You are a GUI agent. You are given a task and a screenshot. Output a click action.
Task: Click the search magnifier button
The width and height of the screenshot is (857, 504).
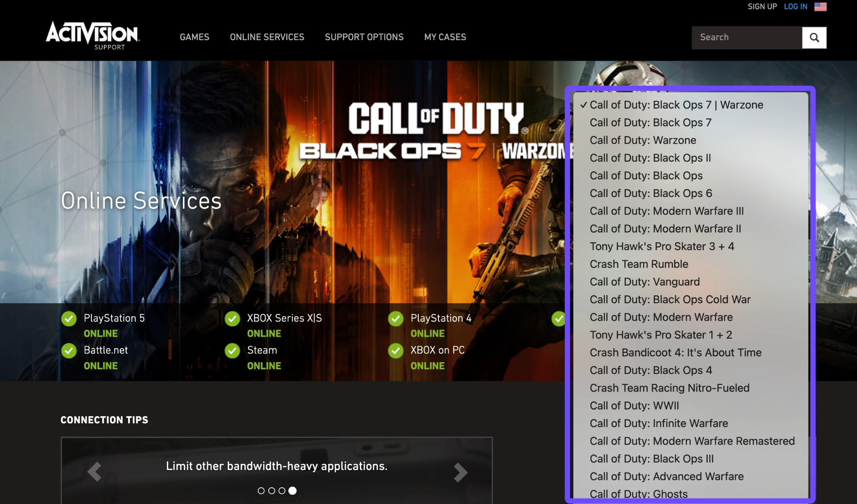pyautogui.click(x=814, y=38)
